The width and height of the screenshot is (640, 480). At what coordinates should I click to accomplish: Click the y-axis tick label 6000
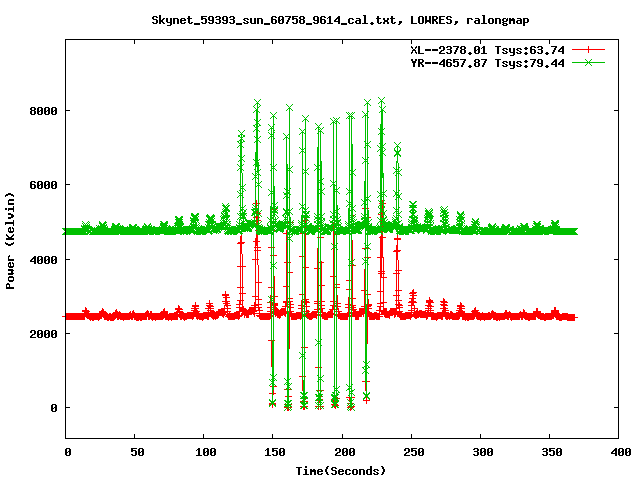[43, 185]
